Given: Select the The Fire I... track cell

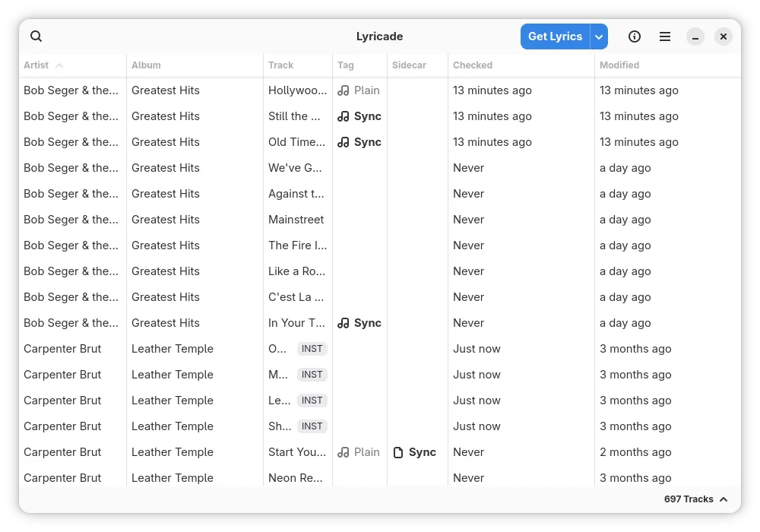Looking at the screenshot, I should (298, 245).
